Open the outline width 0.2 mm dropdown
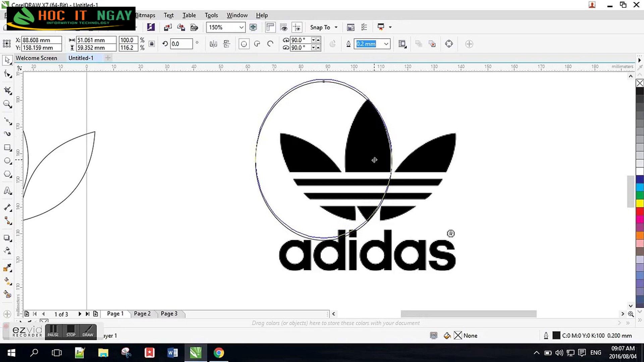This screenshot has height=362, width=644. pyautogui.click(x=386, y=44)
